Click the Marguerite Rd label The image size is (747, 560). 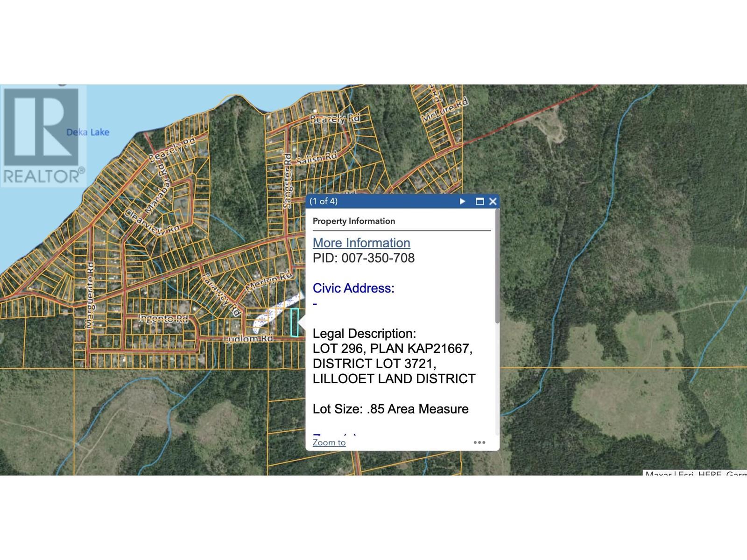pyautogui.click(x=91, y=295)
